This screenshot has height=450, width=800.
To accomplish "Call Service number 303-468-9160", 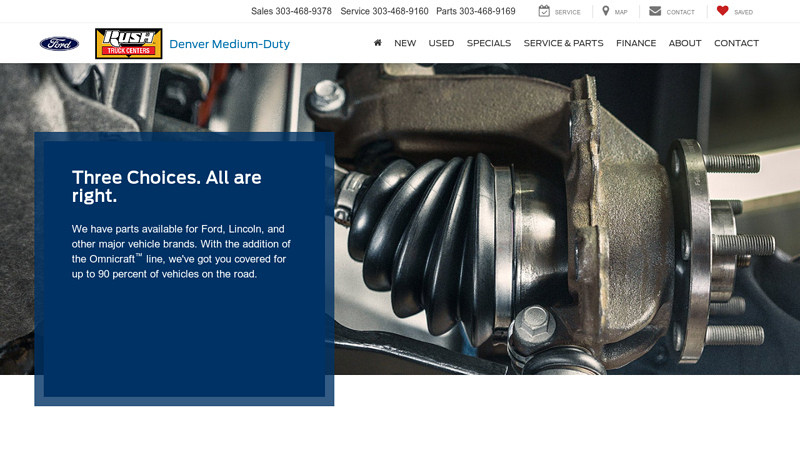I will 401,11.
